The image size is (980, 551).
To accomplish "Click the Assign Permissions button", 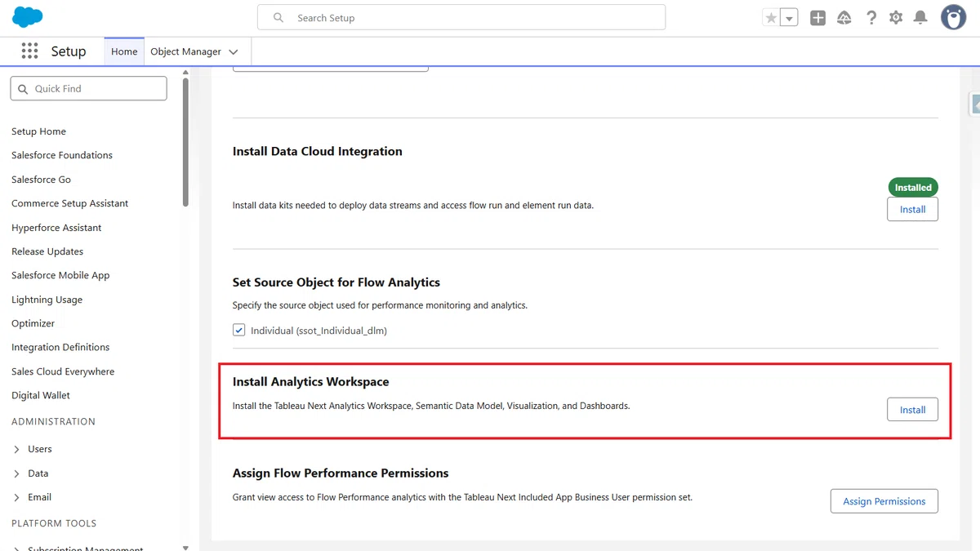I will 884,501.
